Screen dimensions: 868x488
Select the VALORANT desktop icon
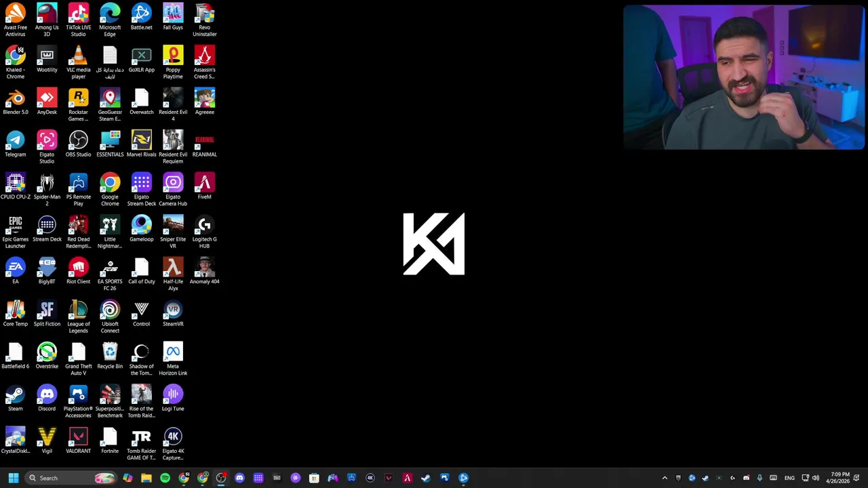pyautogui.click(x=78, y=441)
